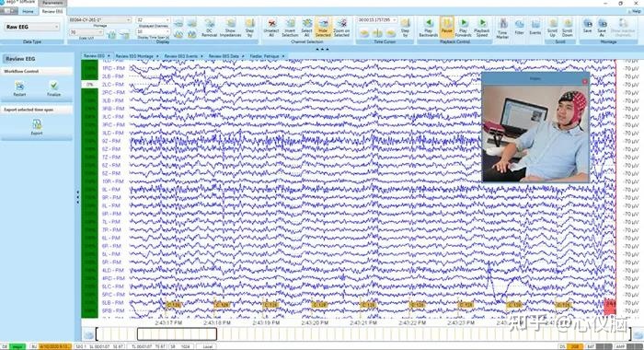Image resolution: width=644 pixels, height=350 pixels.
Task: Click Finalize in Workflow Control
Action: tap(53, 88)
